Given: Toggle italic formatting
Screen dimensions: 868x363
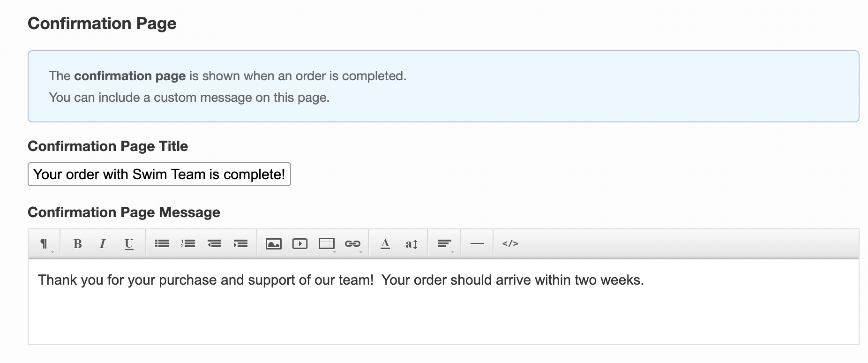Looking at the screenshot, I should tap(103, 243).
